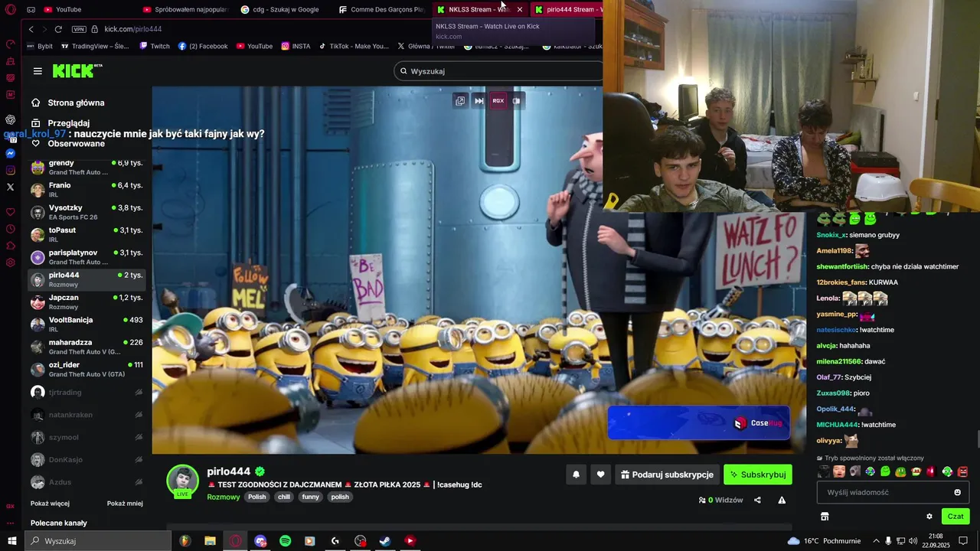Show hidden system tray icons
Viewport: 980px width, 551px height.
876,541
